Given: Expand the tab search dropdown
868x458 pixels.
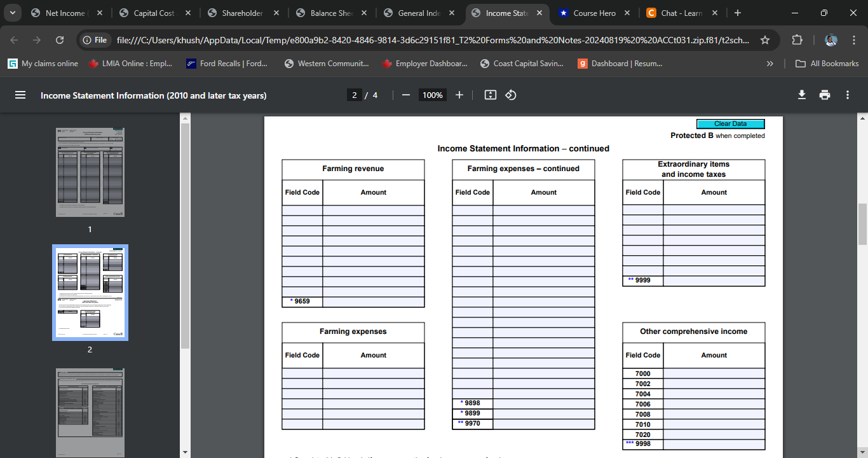Looking at the screenshot, I should point(12,13).
